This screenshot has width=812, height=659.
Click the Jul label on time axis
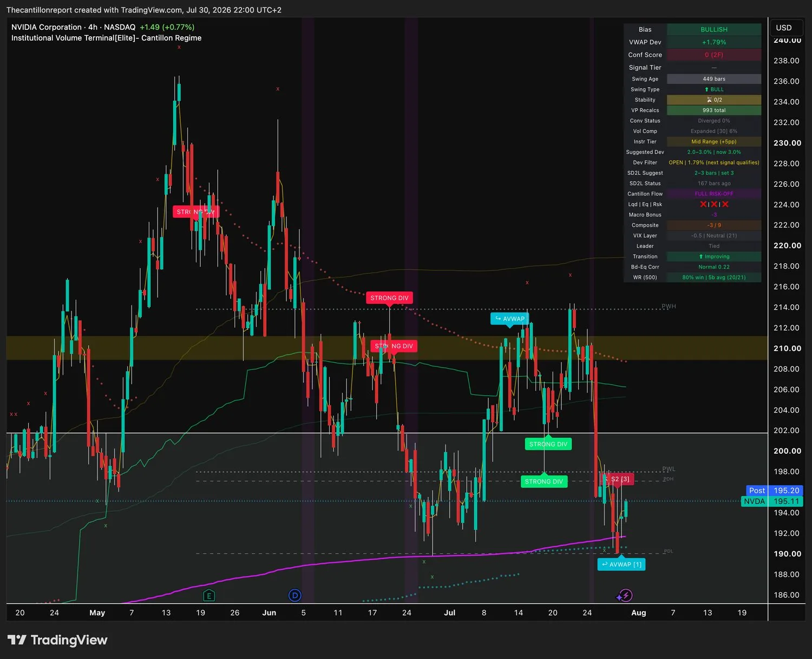(450, 613)
